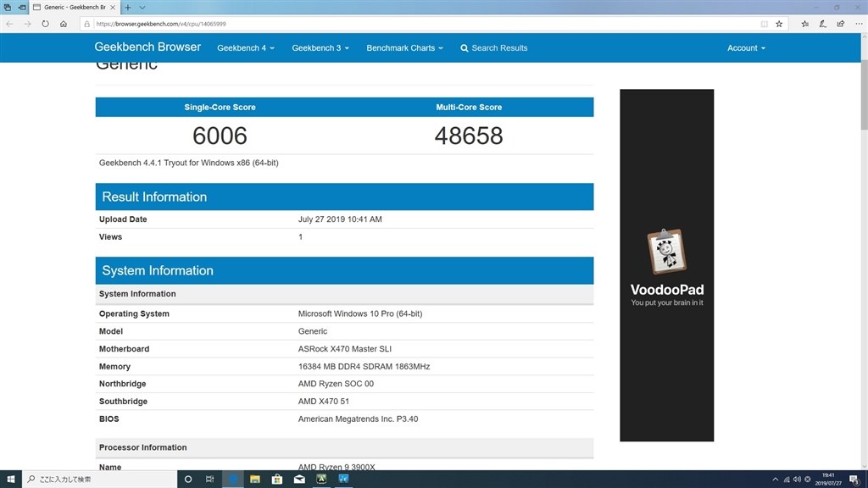
Task: Open the Windows Start menu
Action: [10, 480]
